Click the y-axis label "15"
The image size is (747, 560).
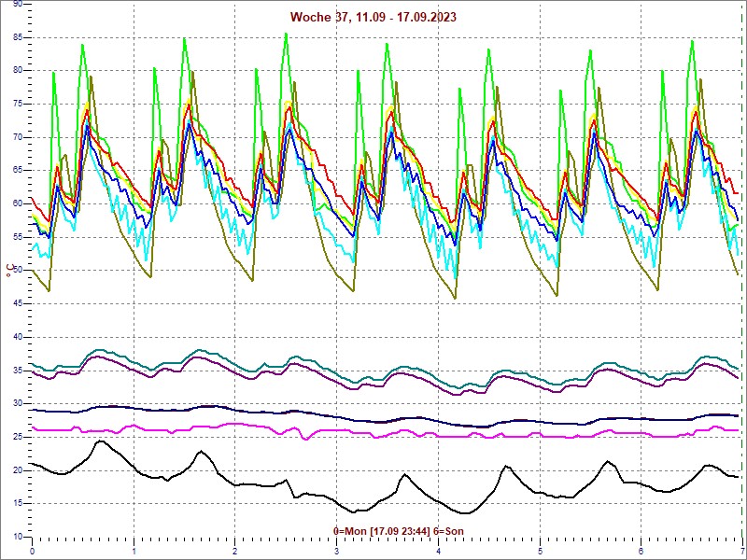coord(18,503)
